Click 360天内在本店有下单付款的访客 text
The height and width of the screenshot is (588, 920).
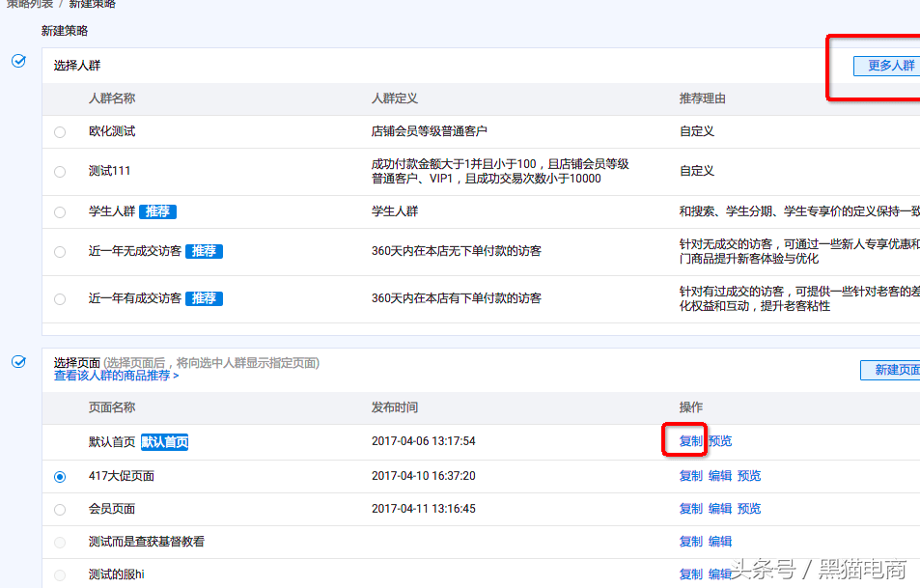tap(457, 298)
